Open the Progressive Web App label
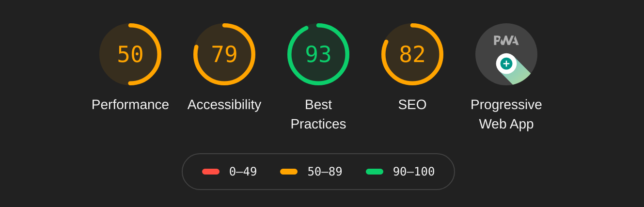The width and height of the screenshot is (644, 207). (506, 114)
